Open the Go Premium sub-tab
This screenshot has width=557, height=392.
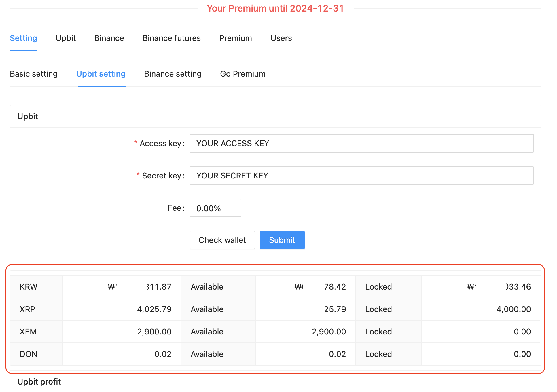click(242, 74)
